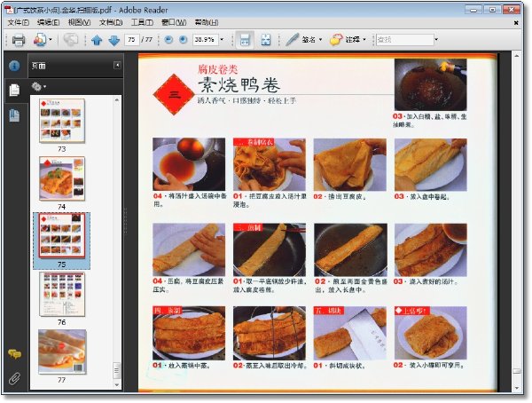The image size is (532, 403).
Task: Click the Sign pen icon
Action: click(x=292, y=39)
